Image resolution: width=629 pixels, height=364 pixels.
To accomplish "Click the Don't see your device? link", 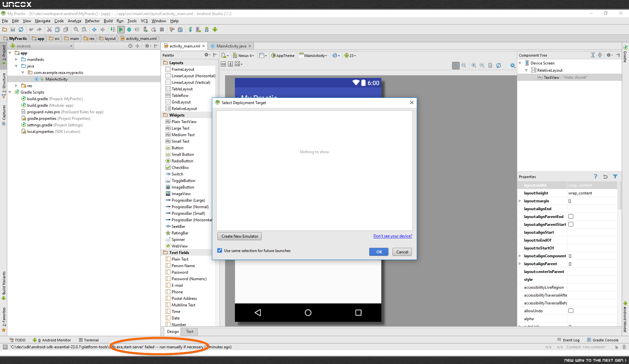I will (393, 236).
